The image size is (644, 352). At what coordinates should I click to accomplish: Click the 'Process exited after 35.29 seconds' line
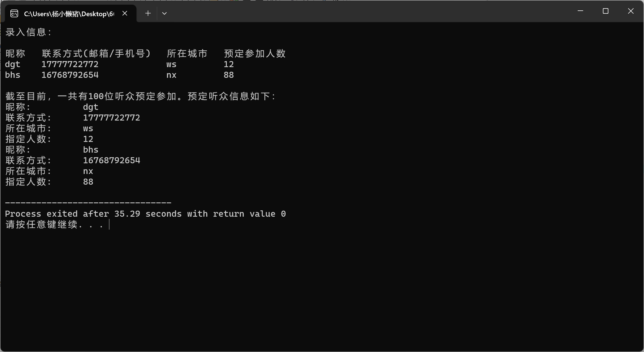pos(145,214)
